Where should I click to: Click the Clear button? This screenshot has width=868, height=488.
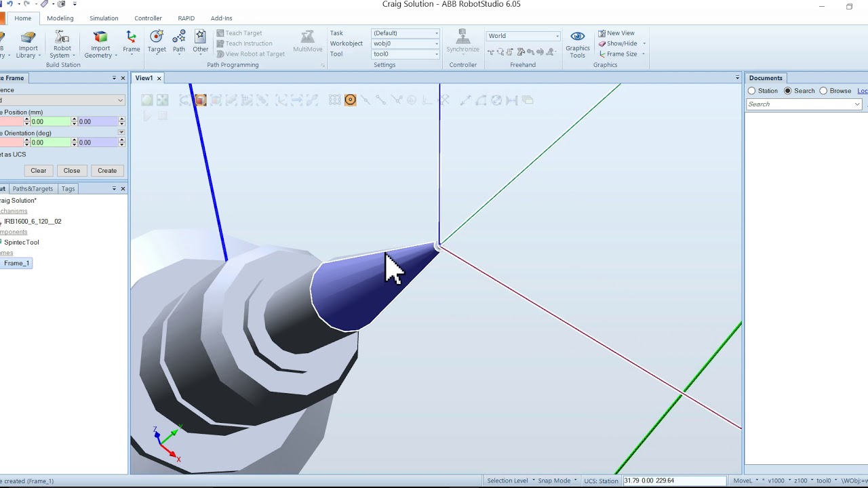(39, 171)
